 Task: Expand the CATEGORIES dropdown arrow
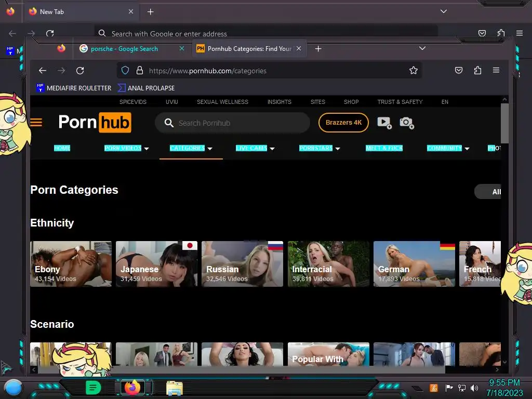tap(210, 149)
